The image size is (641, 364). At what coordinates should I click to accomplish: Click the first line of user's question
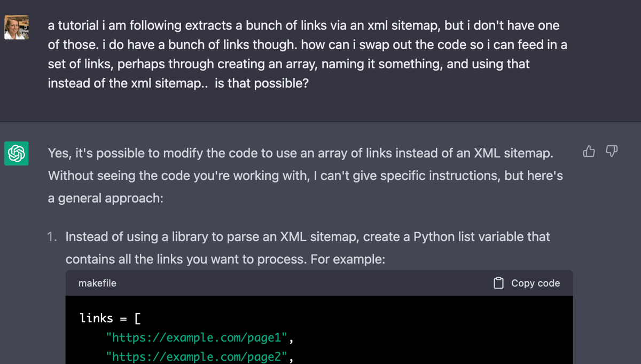[x=303, y=25]
